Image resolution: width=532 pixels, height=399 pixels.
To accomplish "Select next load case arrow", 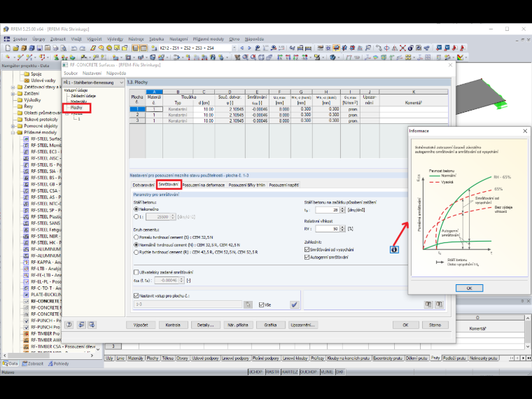I will tap(249, 48).
